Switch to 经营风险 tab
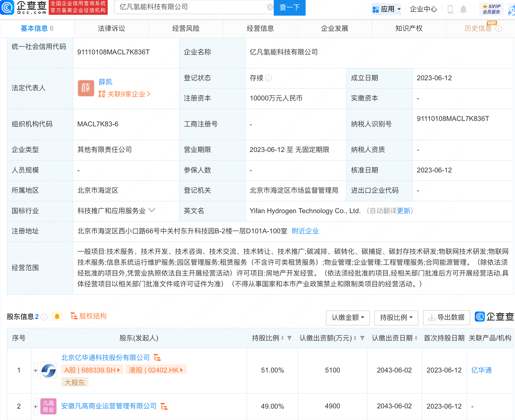515x420 pixels. point(186,28)
